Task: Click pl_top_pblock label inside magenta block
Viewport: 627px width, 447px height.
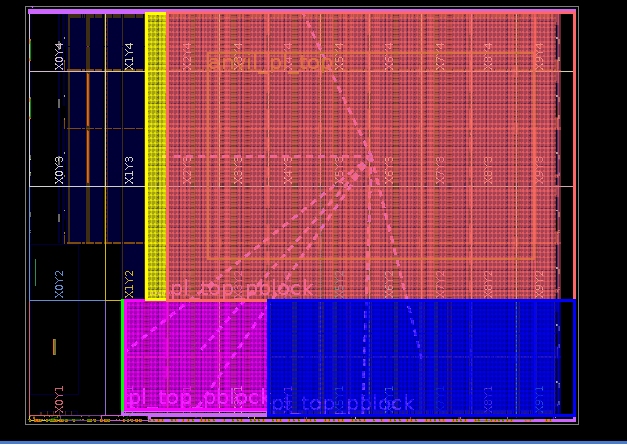Action: coord(196,399)
